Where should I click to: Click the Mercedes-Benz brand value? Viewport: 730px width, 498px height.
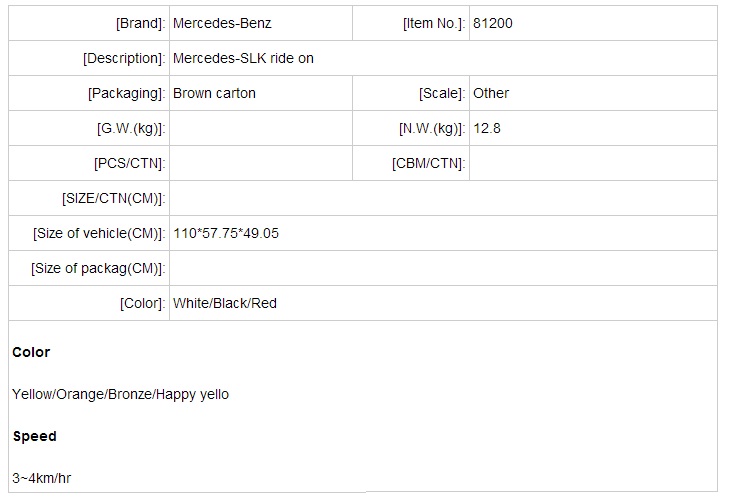click(x=222, y=23)
